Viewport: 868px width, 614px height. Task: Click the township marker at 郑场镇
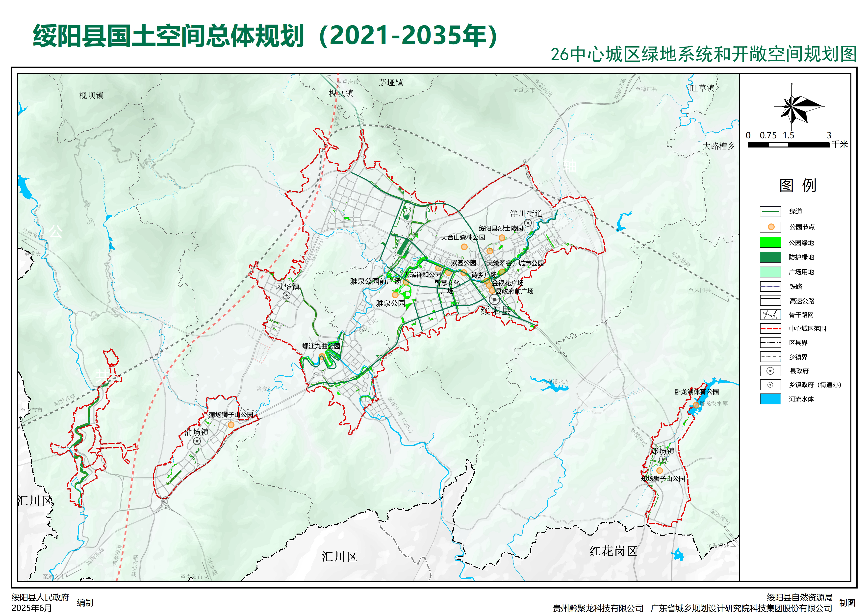663,459
